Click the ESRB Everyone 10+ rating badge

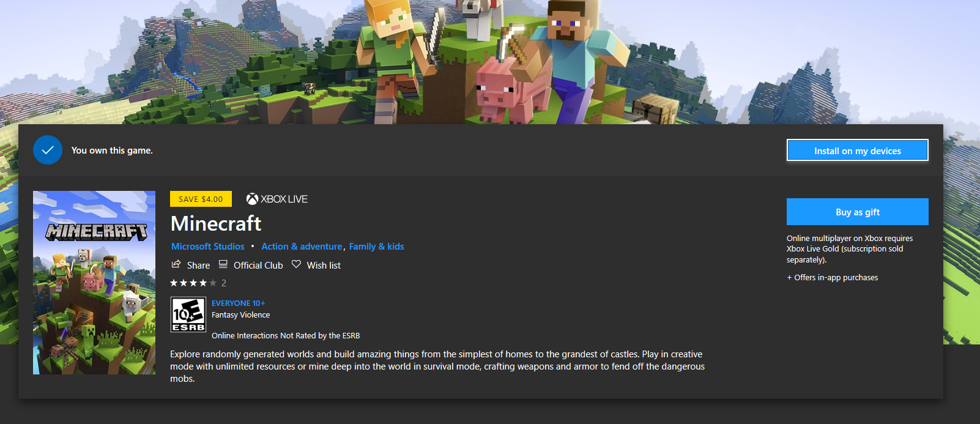pos(188,314)
